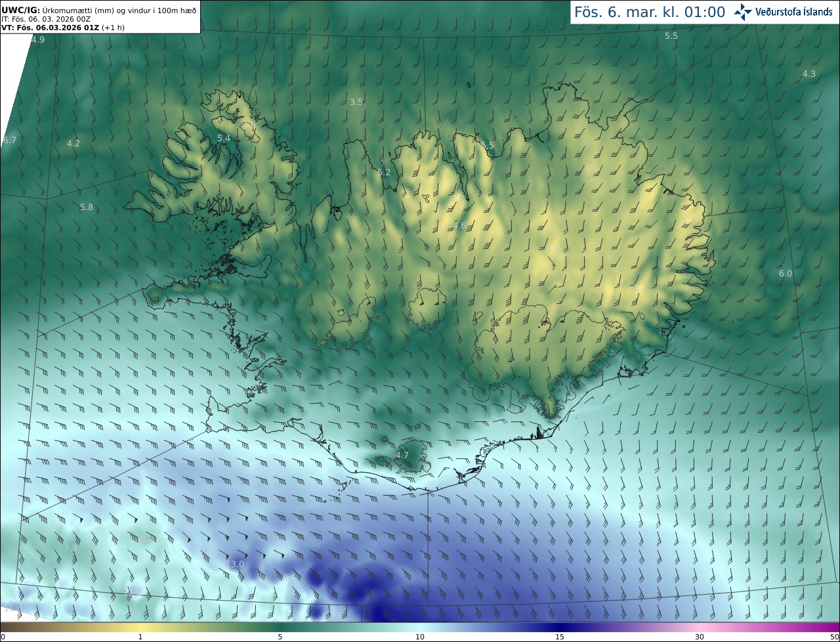Select the "Fös. 6. mar. kl. 01:00" timestamp
This screenshot has width=840, height=642.
pos(650,12)
